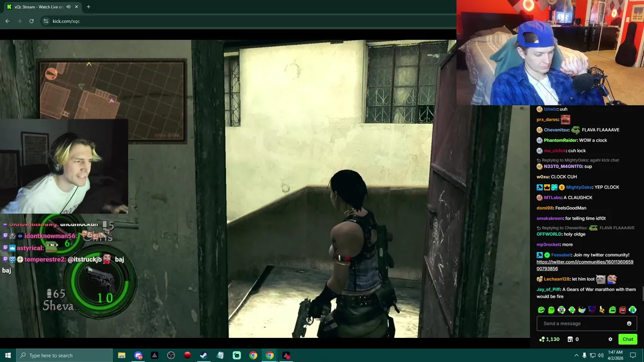Switch to first Chrome taskbar icon
The image size is (644, 362).
[x=253, y=355]
